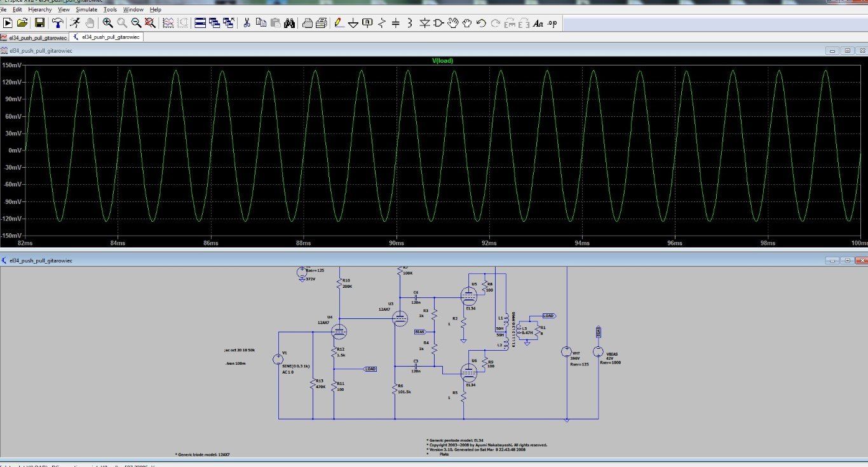Halt the simulation with the hand icon
The height and width of the screenshot is (467, 868).
[90, 23]
